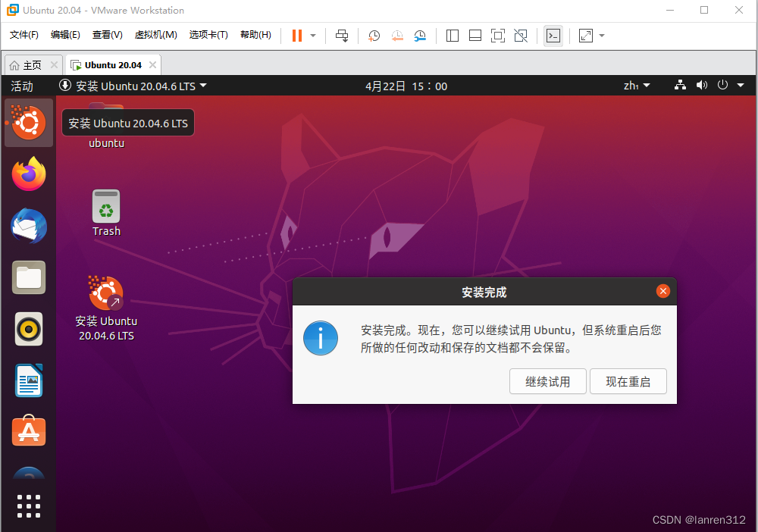Click the network status icon

point(680,85)
